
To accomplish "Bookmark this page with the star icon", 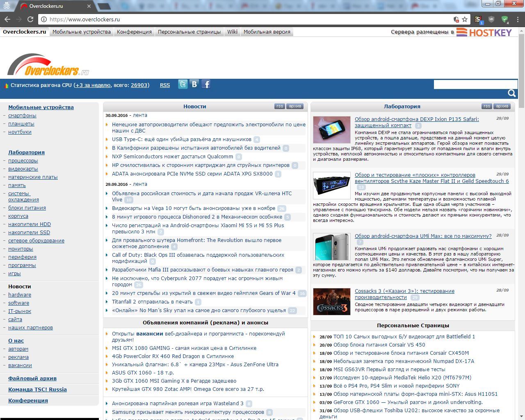I will (x=465, y=19).
